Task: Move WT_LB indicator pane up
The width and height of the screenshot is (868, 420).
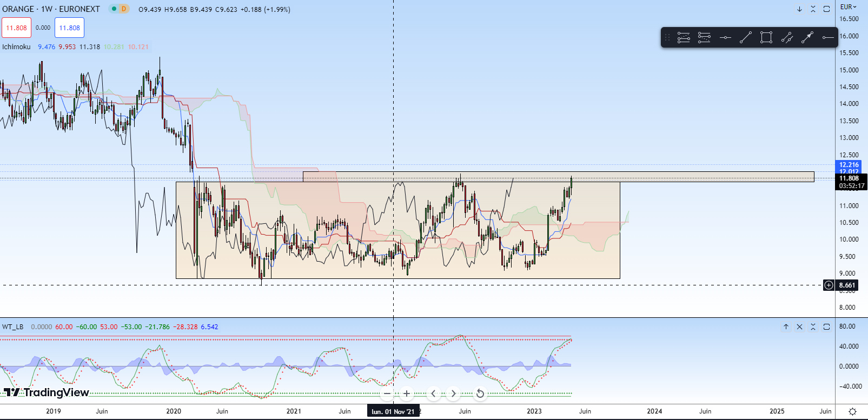Action: (x=786, y=327)
